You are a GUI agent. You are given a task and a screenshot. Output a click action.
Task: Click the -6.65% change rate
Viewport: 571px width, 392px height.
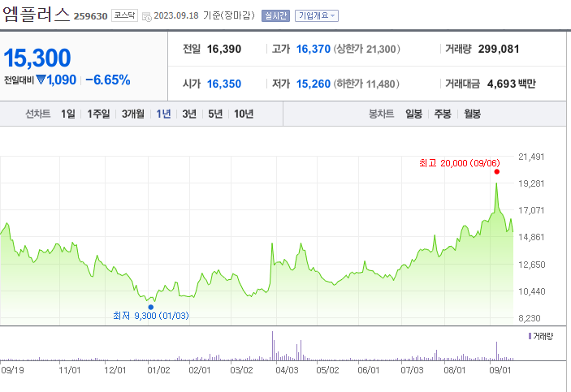click(108, 80)
